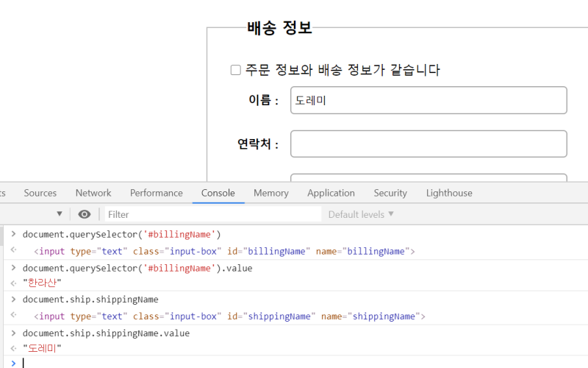Open the Lighthouse tab

pyautogui.click(x=449, y=193)
